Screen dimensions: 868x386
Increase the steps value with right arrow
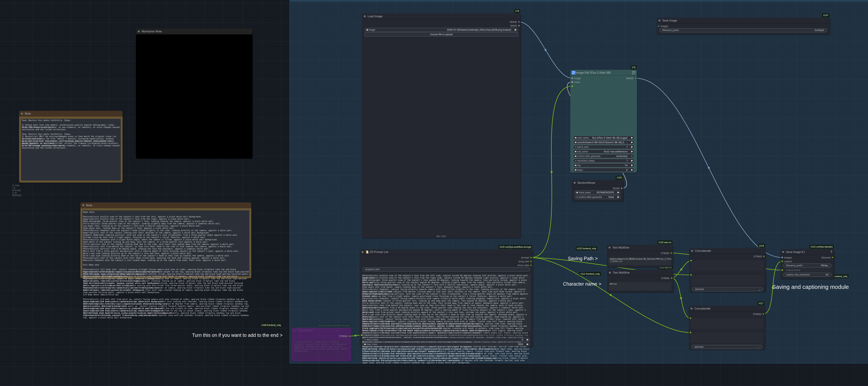click(632, 170)
